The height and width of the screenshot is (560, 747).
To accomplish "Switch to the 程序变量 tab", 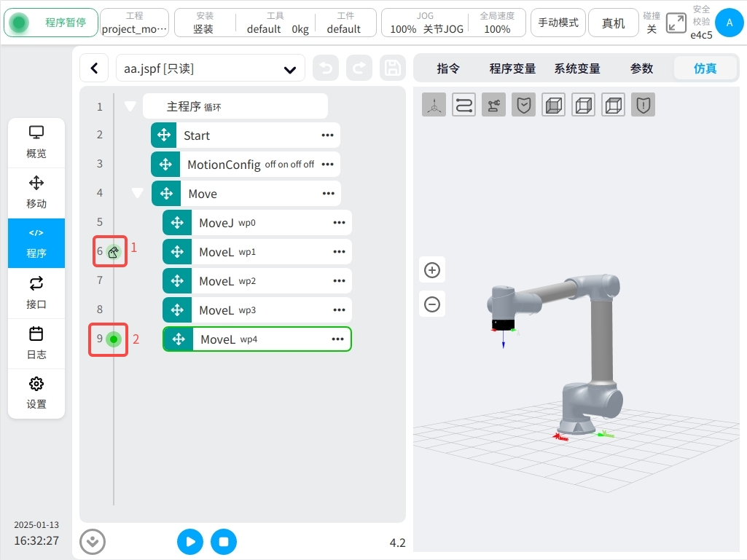I will [512, 68].
